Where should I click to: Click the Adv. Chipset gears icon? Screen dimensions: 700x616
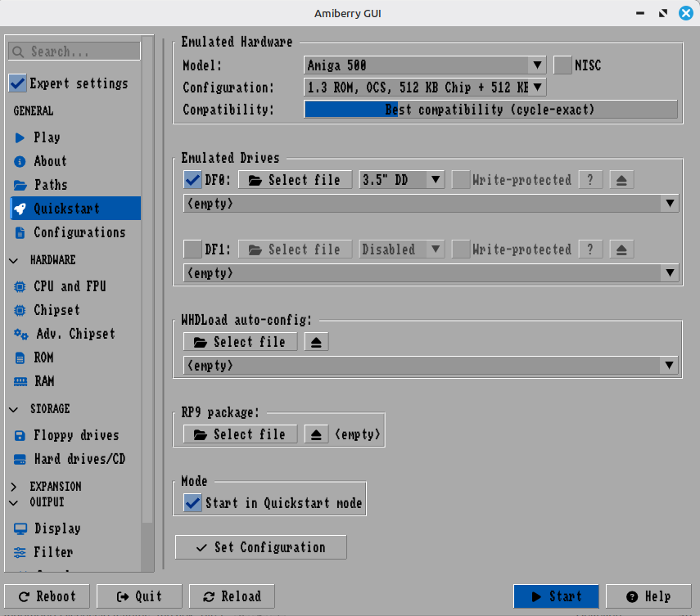(x=20, y=334)
